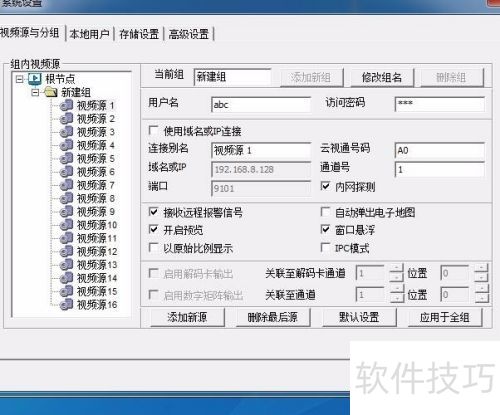The width and height of the screenshot is (500, 415).
Task: Select the camera icon for 视频源10
Action: pyautogui.click(x=66, y=225)
